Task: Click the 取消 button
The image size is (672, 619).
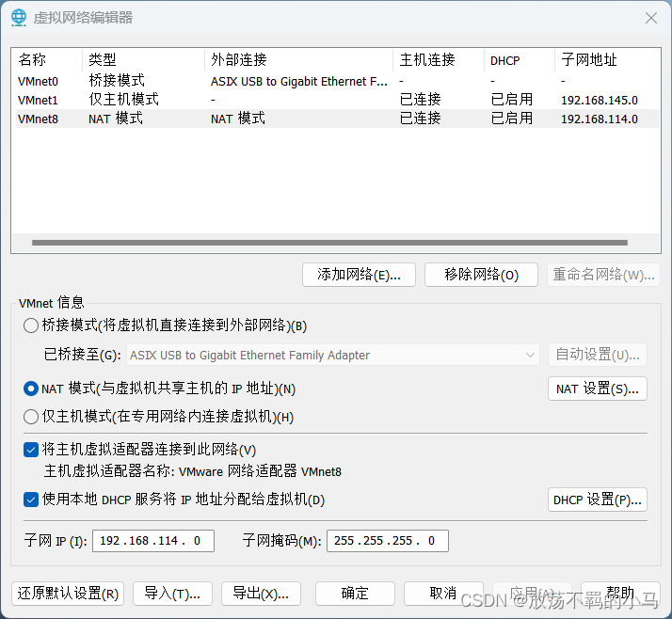Action: pos(443,594)
